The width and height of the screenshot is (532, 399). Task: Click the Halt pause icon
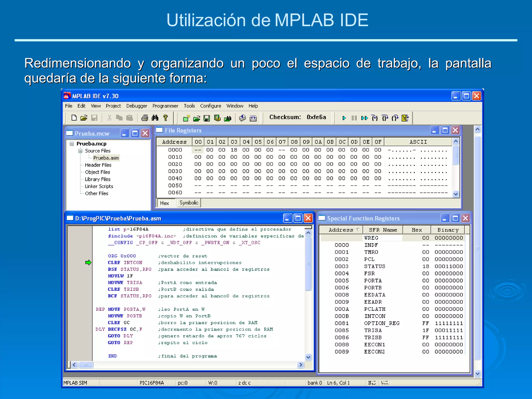pos(354,118)
